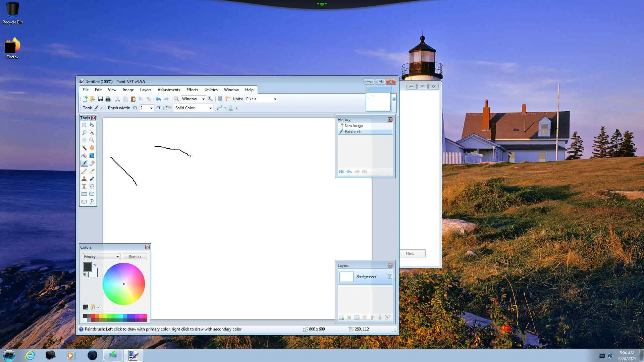Image resolution: width=644 pixels, height=362 pixels.
Task: Select New Image in History list
Action: tap(354, 126)
